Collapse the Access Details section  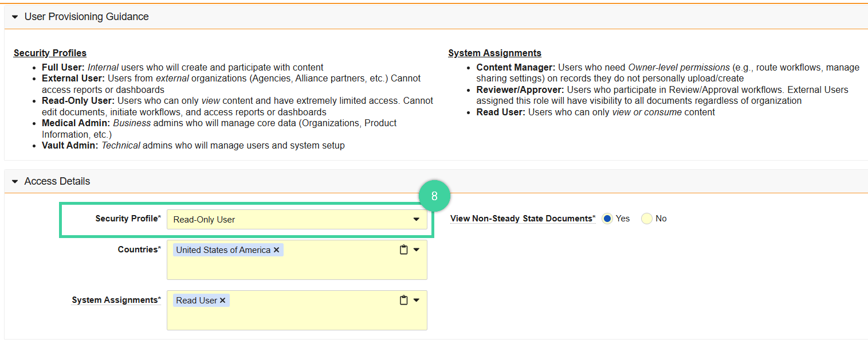pyautogui.click(x=14, y=181)
